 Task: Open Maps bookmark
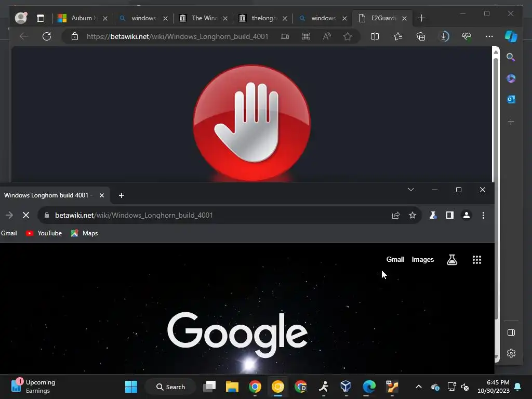(x=84, y=233)
